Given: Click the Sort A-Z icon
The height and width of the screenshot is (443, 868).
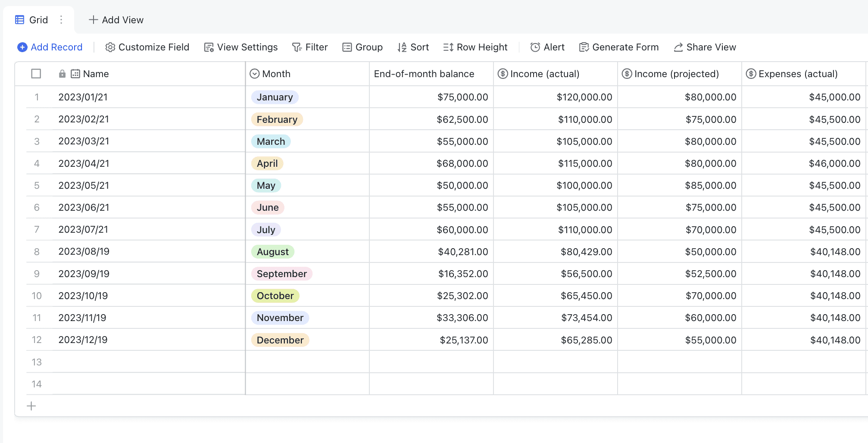Looking at the screenshot, I should (402, 47).
